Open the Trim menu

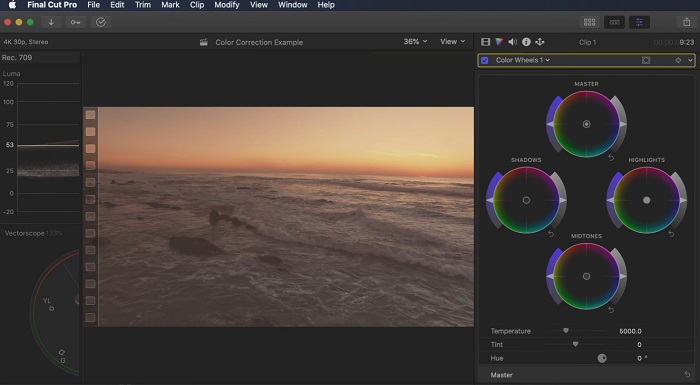[x=143, y=5]
